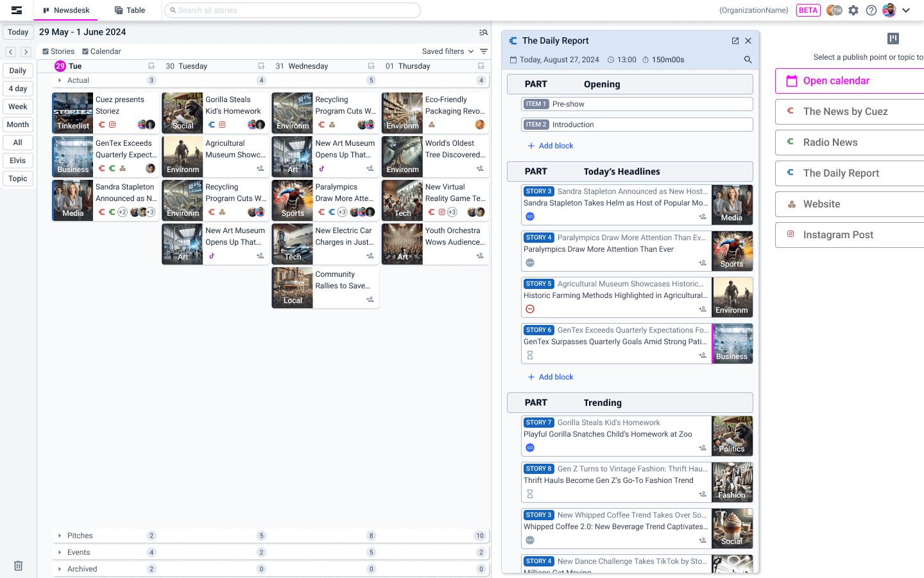Viewport: 924px width, 578px height.
Task: Select The News by Cuez publish point
Action: click(850, 112)
